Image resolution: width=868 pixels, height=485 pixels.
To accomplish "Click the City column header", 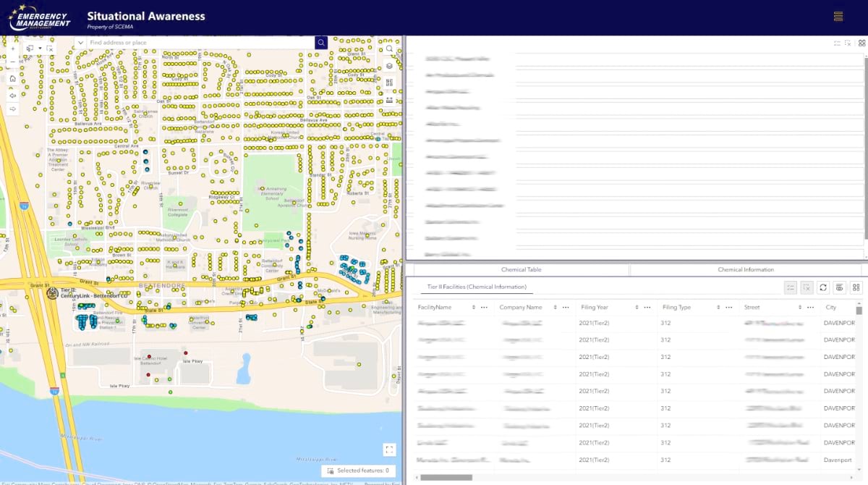I will pyautogui.click(x=830, y=307).
